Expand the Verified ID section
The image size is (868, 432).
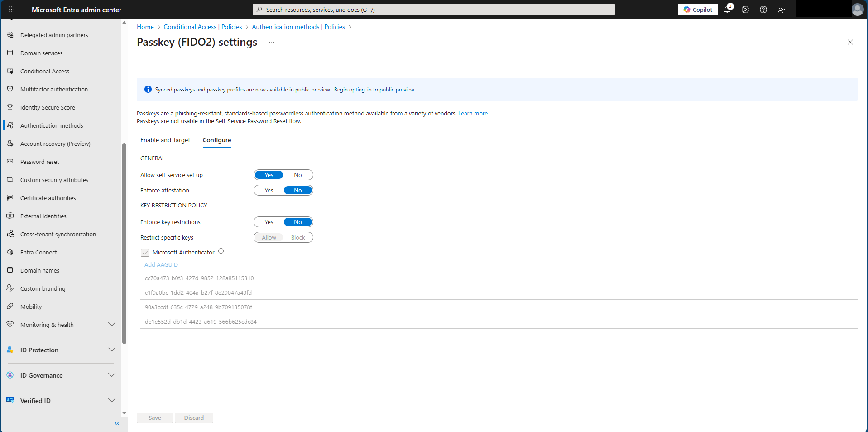pyautogui.click(x=112, y=401)
